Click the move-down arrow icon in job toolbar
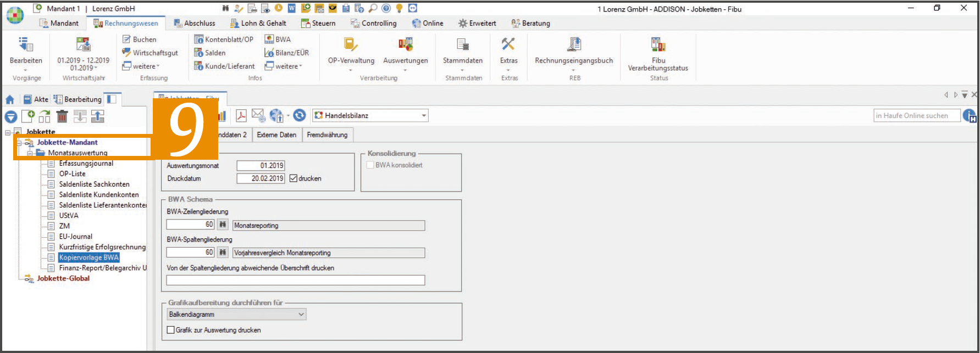980x353 pixels. (x=80, y=116)
